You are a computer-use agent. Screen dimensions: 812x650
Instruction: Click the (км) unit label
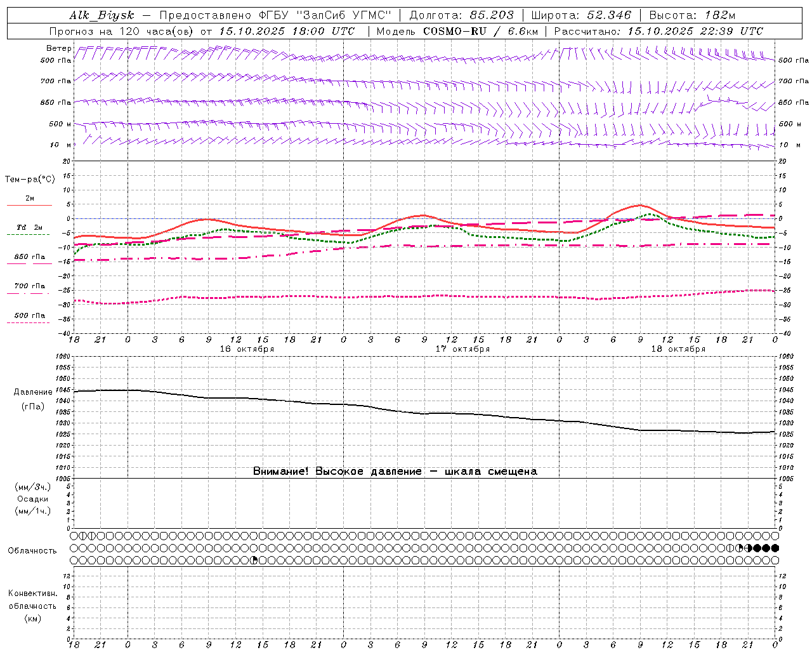32,618
